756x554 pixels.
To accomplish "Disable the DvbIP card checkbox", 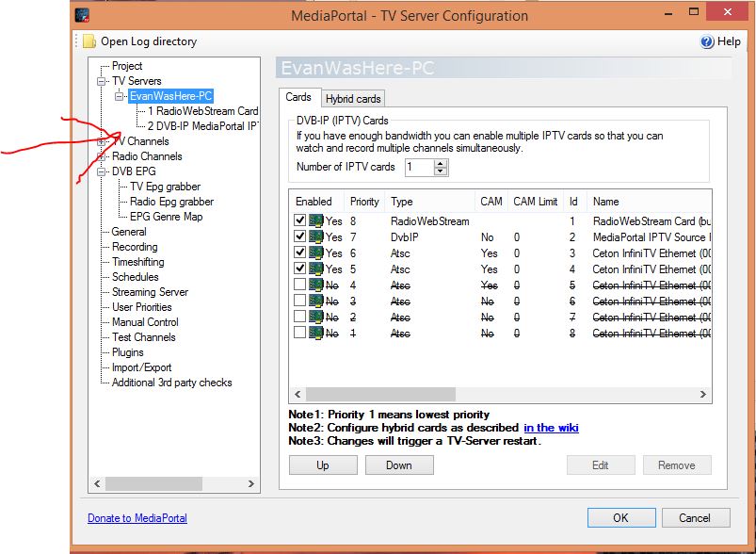I will click(x=299, y=236).
